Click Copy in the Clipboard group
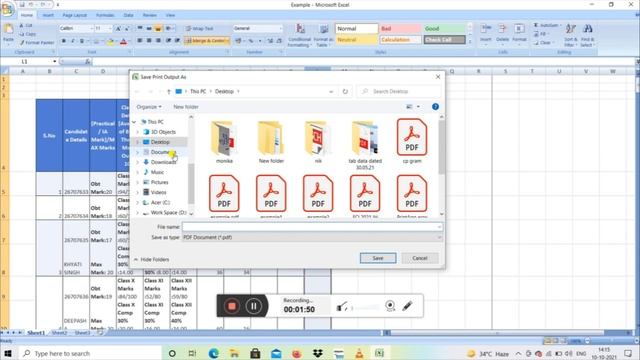Image resolution: width=640 pixels, height=360 pixels. pos(28,34)
